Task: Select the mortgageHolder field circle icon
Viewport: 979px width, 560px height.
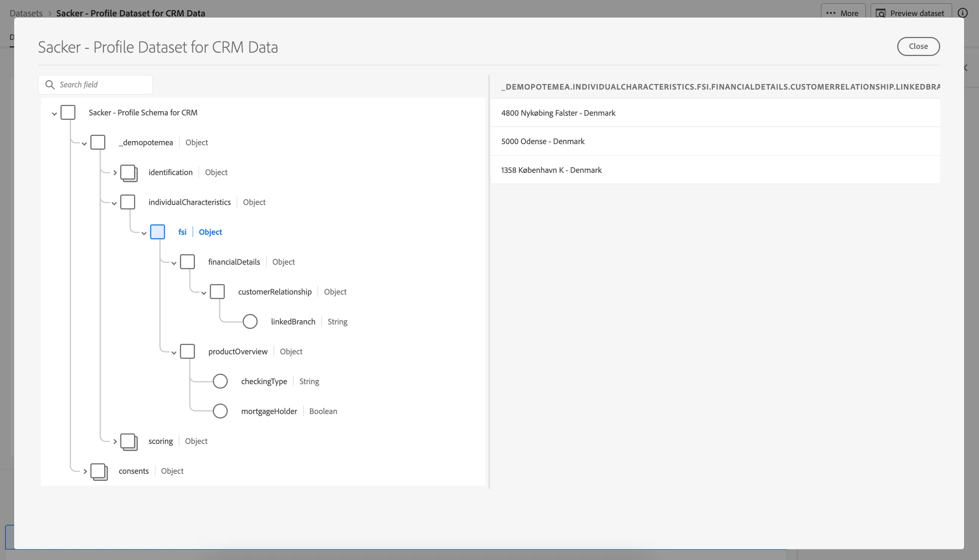Action: 220,411
